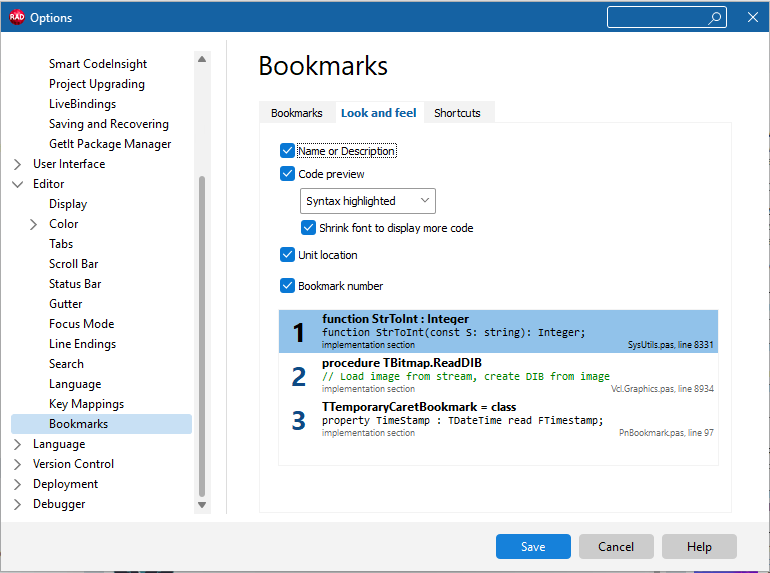Select Status Bar in the tree

75,284
